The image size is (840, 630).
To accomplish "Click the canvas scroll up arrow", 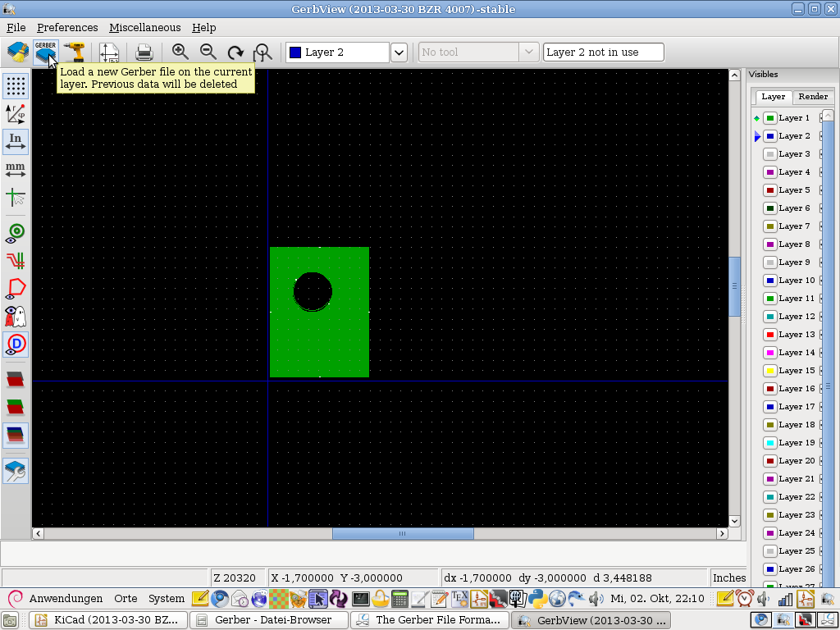I will click(734, 75).
